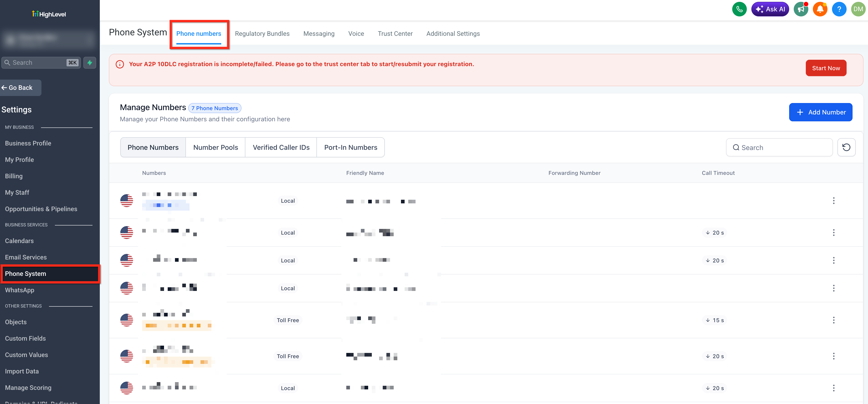Screen dimensions: 868x404
Task: View Verified Caller IDs
Action: pos(281,147)
